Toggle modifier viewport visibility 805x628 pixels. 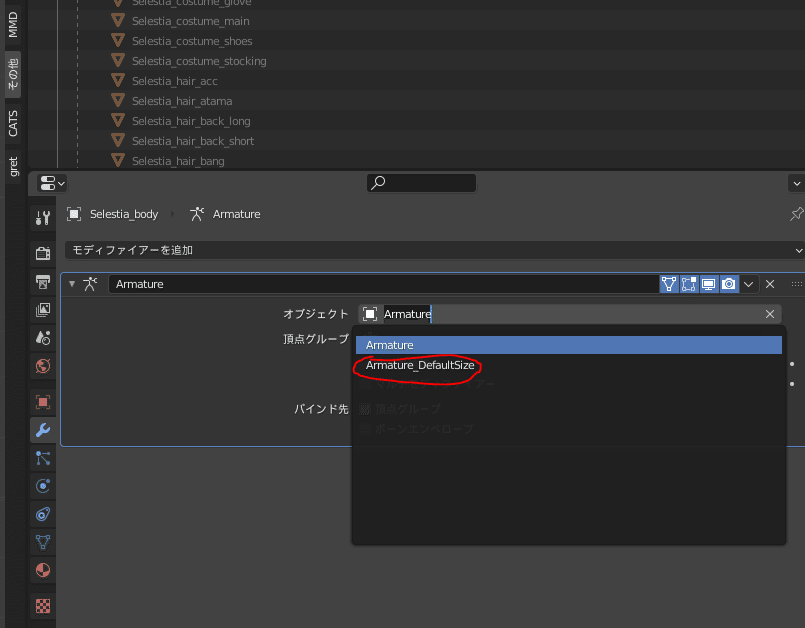click(x=709, y=284)
